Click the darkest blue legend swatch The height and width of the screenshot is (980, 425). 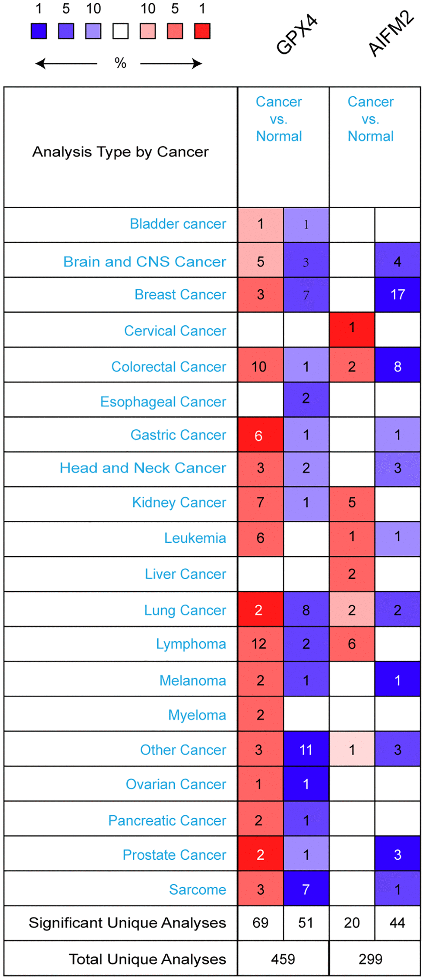click(x=39, y=31)
